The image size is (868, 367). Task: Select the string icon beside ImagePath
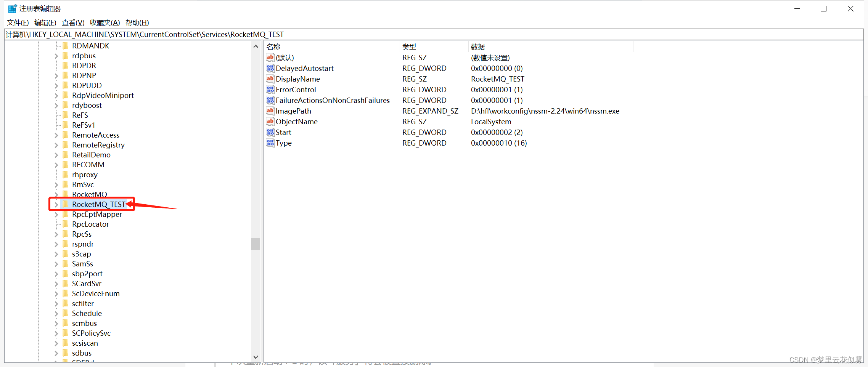pos(270,111)
